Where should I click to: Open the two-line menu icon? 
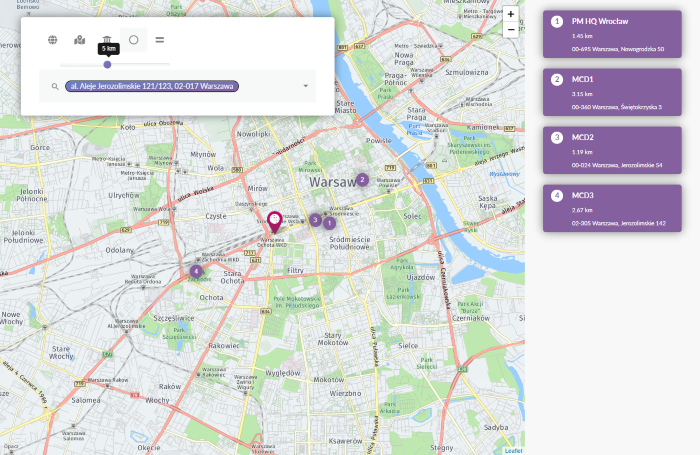tap(160, 40)
